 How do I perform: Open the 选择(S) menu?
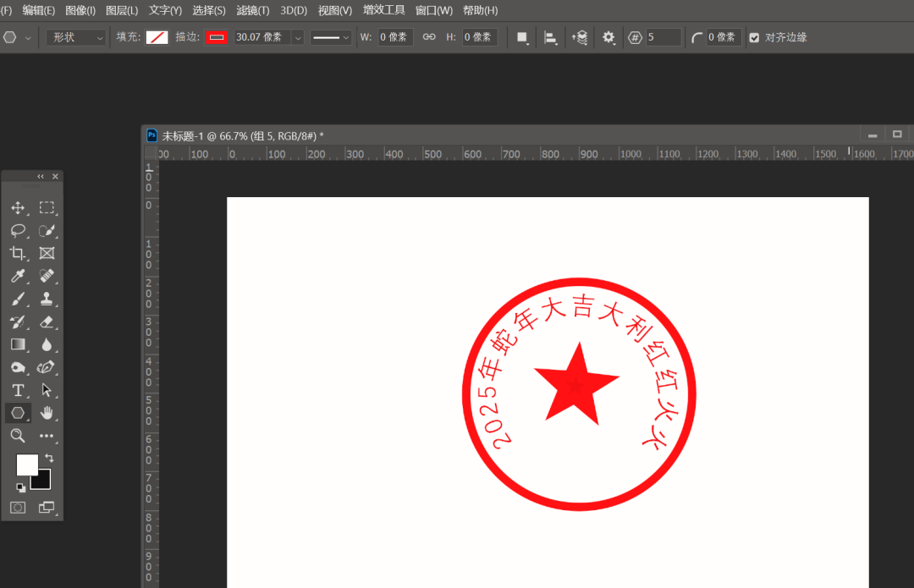209,10
